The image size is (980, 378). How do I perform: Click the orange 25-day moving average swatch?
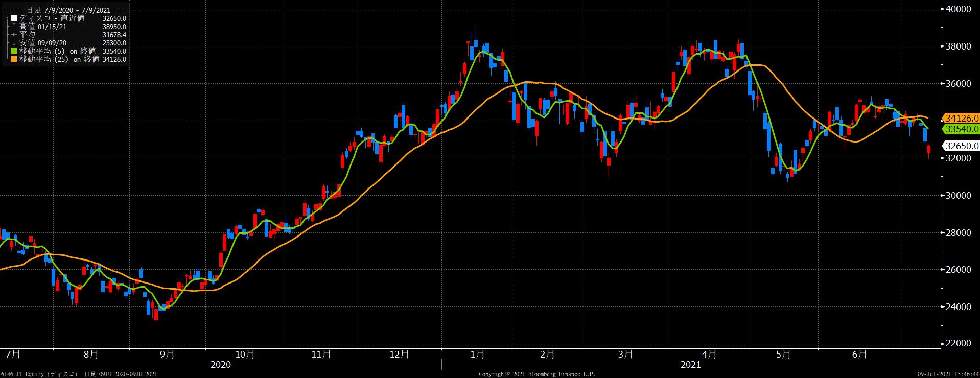coord(14,59)
